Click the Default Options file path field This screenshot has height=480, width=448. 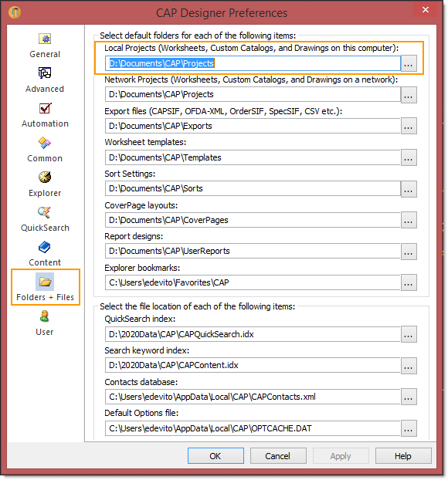point(253,428)
